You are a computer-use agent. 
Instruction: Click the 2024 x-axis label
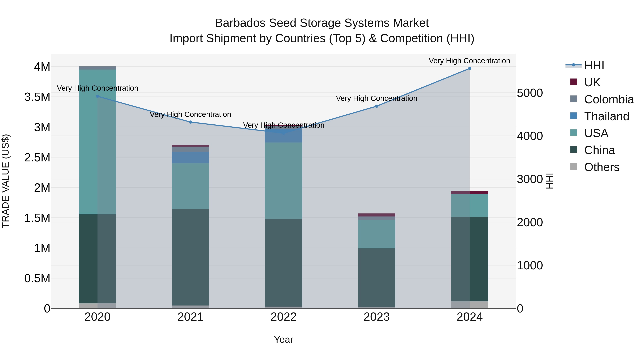pyautogui.click(x=470, y=317)
